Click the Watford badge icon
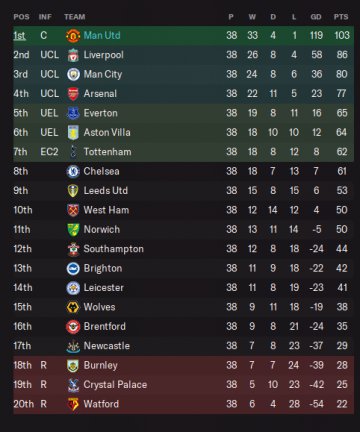The height and width of the screenshot is (432, 360). (73, 404)
